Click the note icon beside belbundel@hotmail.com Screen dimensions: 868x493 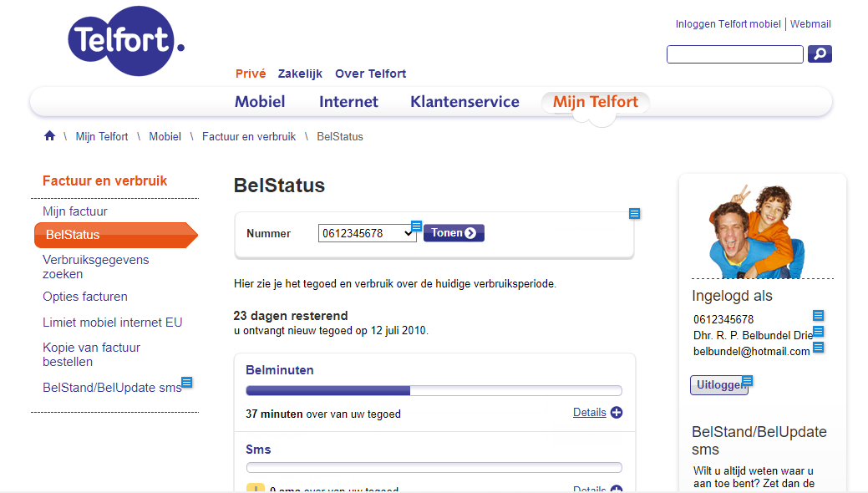point(818,348)
